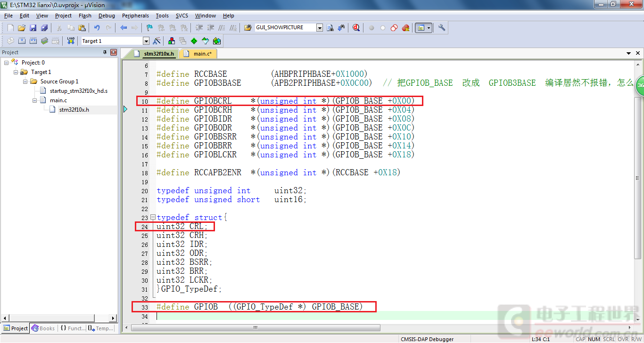The image size is (644, 343).
Task: Save all files with the multi-disk icon
Action: point(44,28)
